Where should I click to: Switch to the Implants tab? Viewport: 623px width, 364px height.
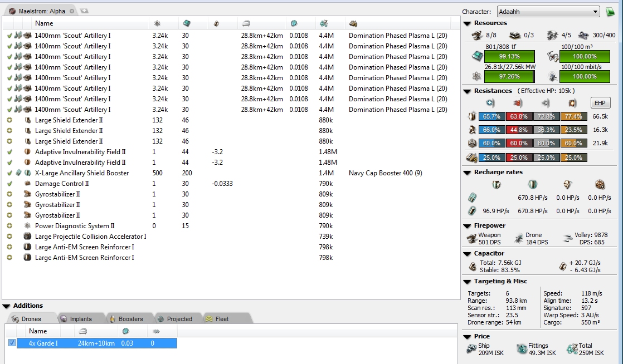click(x=81, y=319)
